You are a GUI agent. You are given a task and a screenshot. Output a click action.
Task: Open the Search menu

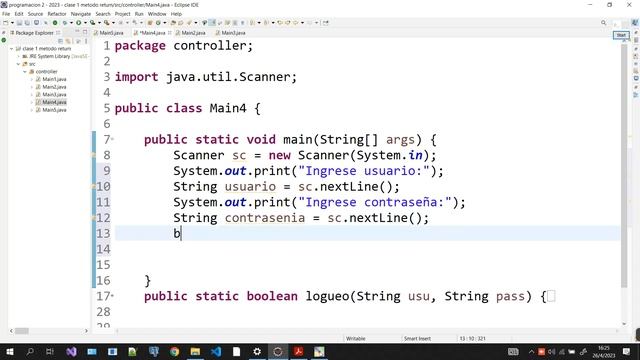[103, 14]
